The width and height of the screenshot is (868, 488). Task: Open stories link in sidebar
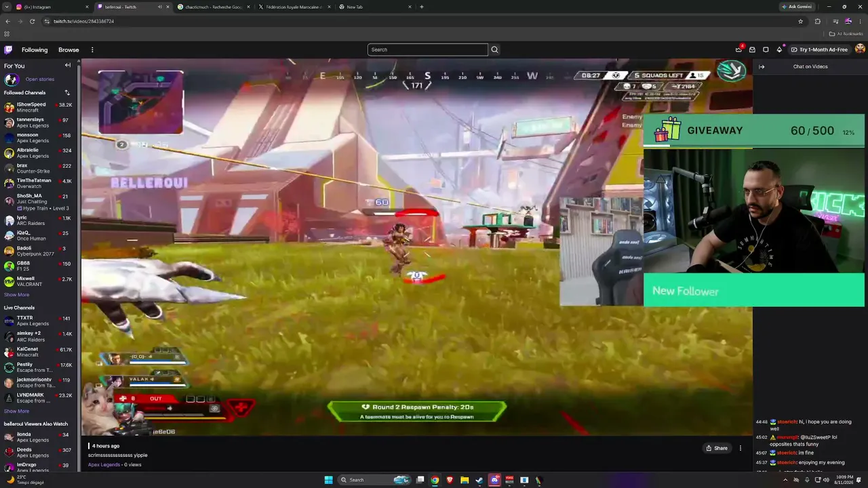pyautogui.click(x=39, y=79)
